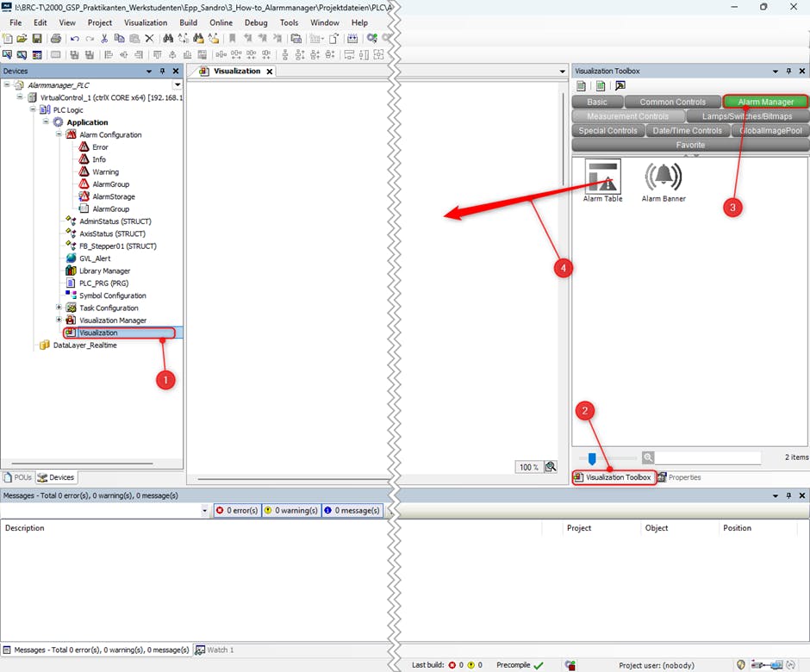The height and width of the screenshot is (672, 810).
Task: Click the magnifier icon next to 100% zoom
Action: 550,467
